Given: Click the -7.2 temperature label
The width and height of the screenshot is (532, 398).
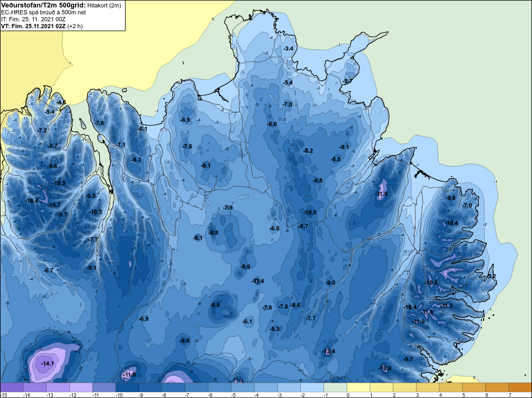Looking at the screenshot, I should [x=42, y=130].
